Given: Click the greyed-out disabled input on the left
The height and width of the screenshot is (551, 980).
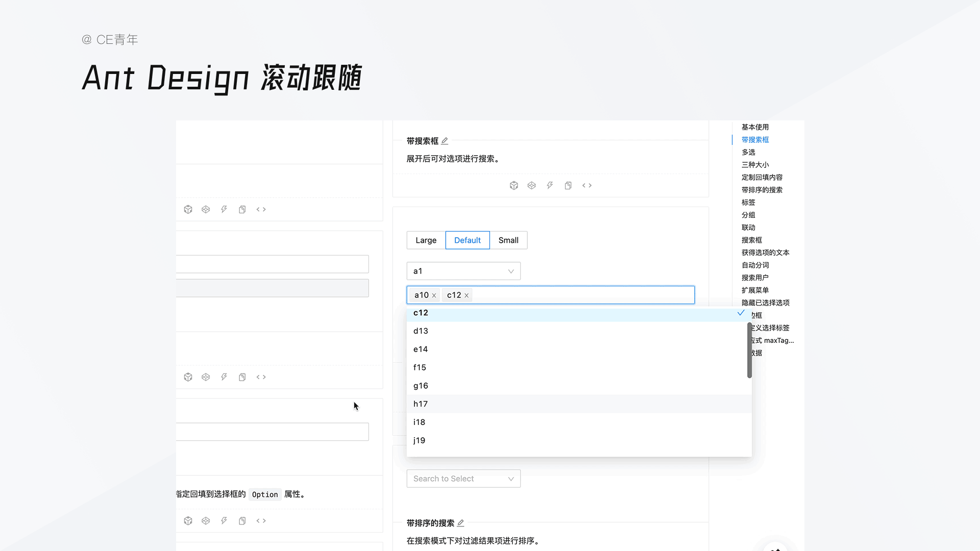Looking at the screenshot, I should click(273, 288).
